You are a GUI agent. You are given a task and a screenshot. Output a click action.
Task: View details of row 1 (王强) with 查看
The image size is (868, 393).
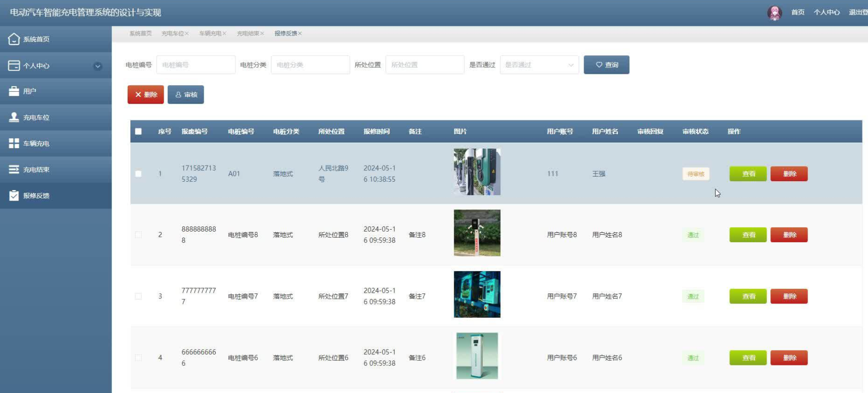748,174
